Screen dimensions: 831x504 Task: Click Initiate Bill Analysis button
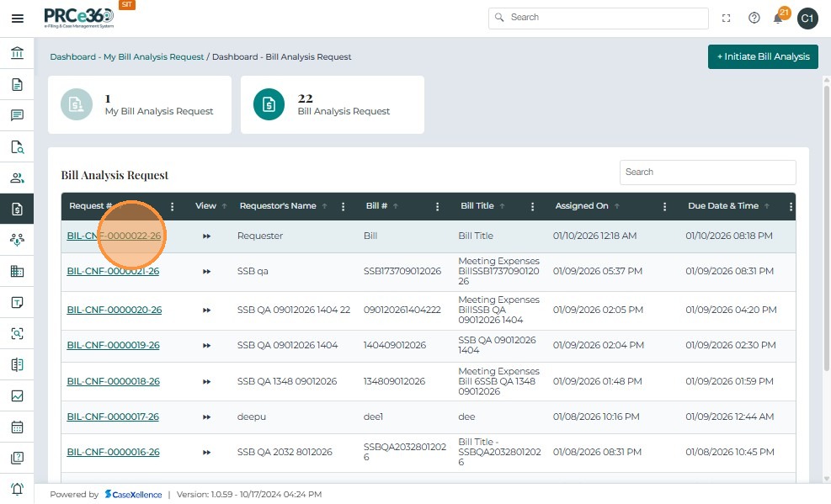pyautogui.click(x=763, y=56)
